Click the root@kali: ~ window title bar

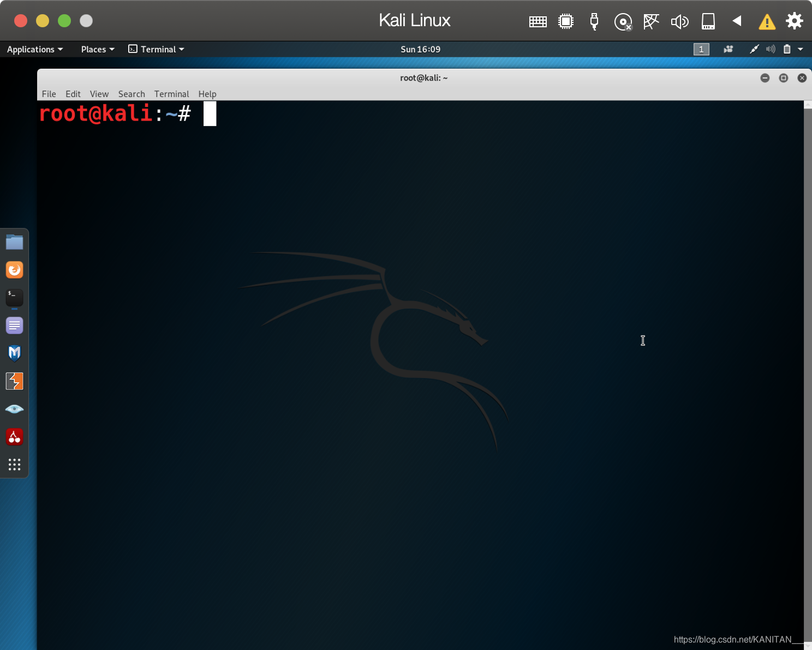[x=423, y=78]
